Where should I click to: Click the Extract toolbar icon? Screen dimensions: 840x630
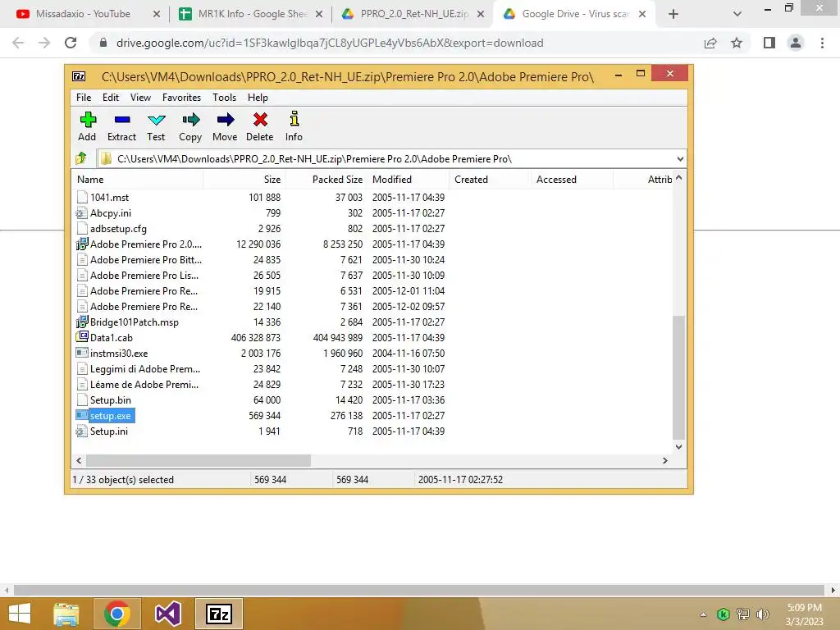[122, 120]
